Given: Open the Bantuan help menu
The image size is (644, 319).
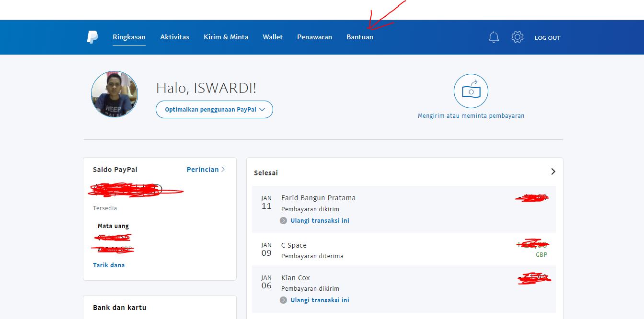Looking at the screenshot, I should (360, 37).
